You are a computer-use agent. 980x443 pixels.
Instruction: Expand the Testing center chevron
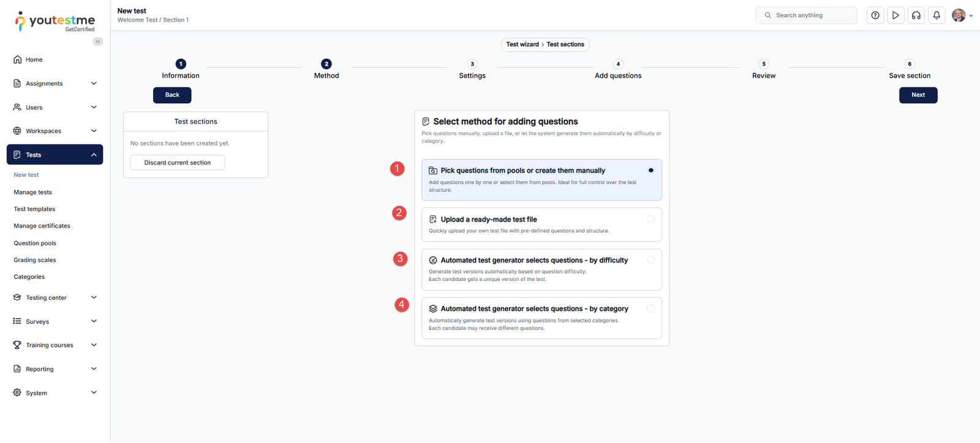(x=94, y=297)
